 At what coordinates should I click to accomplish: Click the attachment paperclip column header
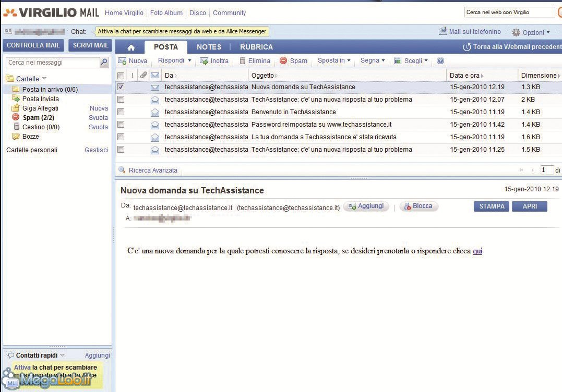coord(144,75)
